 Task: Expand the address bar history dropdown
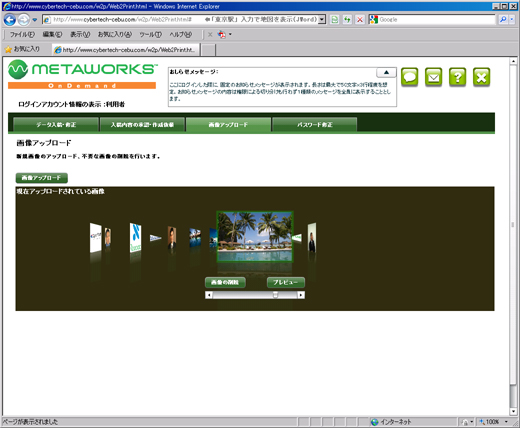[322, 20]
